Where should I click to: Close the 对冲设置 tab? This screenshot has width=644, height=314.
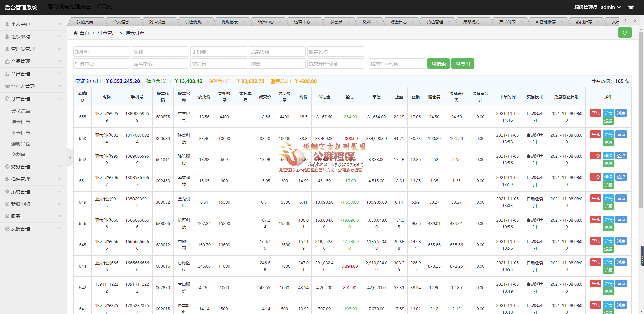tap(172, 22)
